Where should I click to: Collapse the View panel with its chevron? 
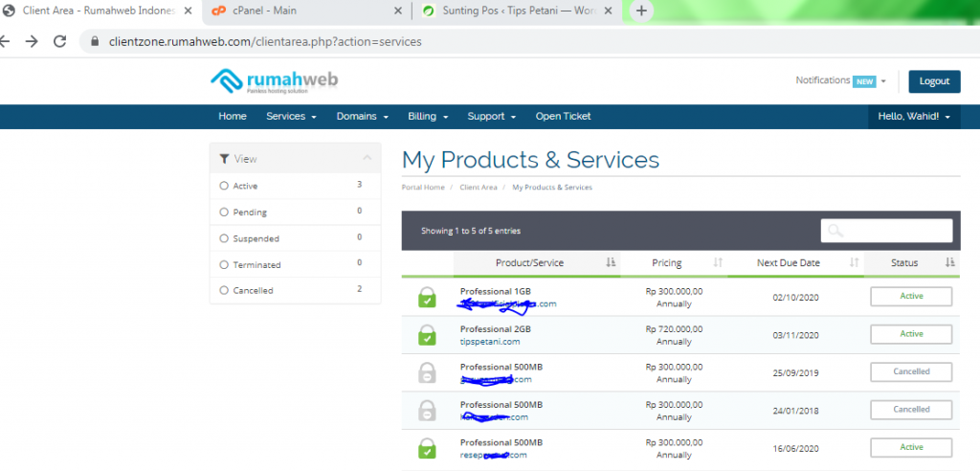367,158
